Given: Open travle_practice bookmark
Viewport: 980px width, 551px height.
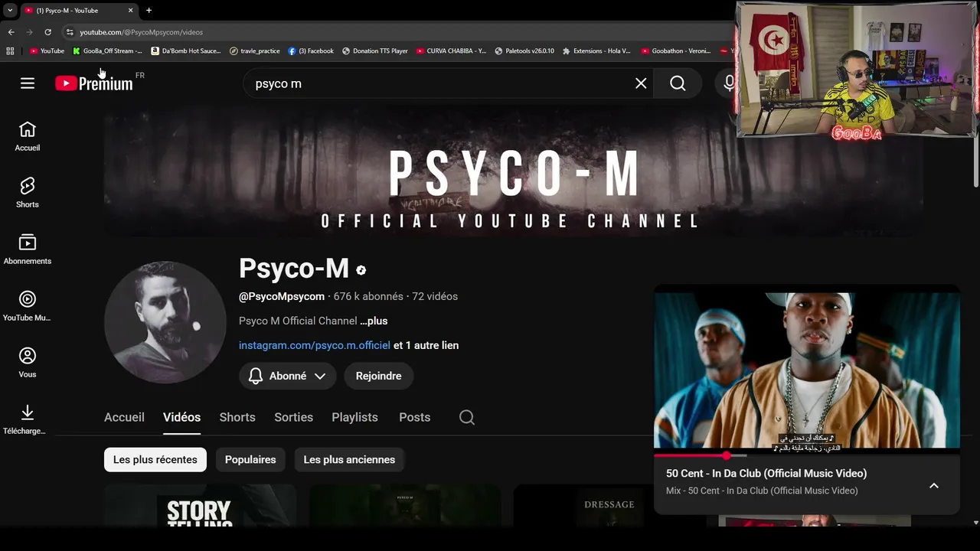Looking at the screenshot, I should click(255, 51).
